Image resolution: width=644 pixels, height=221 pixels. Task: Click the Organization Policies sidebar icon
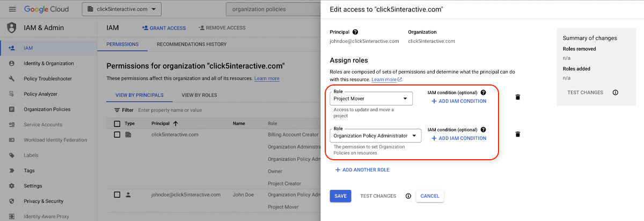(12, 109)
